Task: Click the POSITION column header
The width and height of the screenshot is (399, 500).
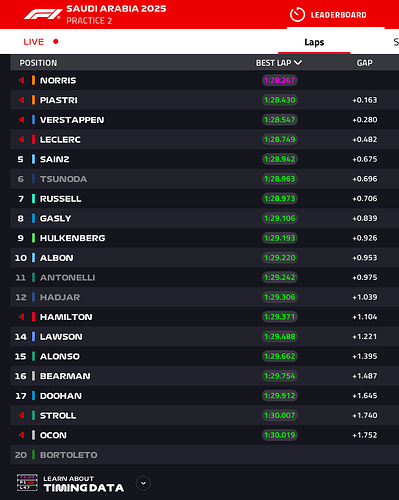Action: point(38,63)
